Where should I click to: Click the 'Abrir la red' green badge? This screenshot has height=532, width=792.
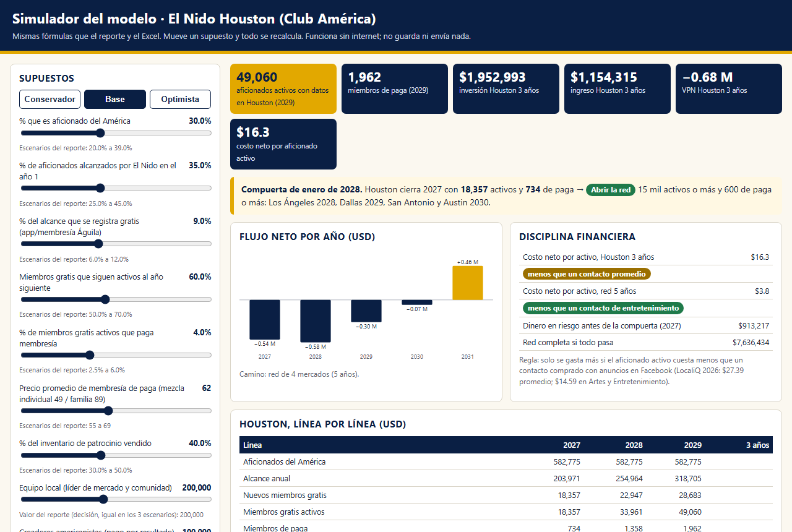coord(611,190)
